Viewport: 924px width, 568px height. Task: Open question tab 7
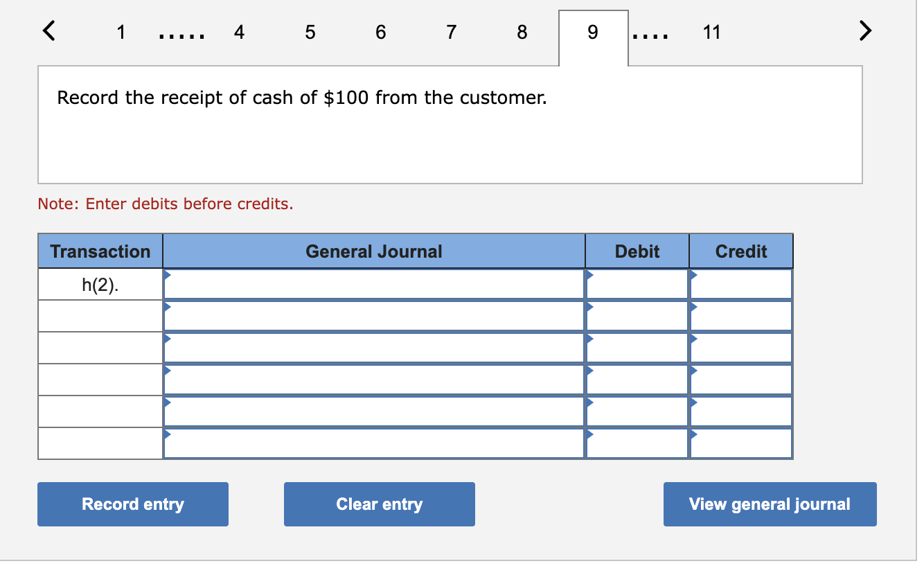click(451, 32)
